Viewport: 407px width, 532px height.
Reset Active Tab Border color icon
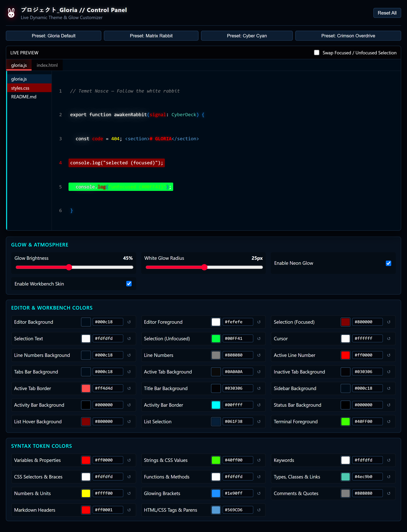129,388
